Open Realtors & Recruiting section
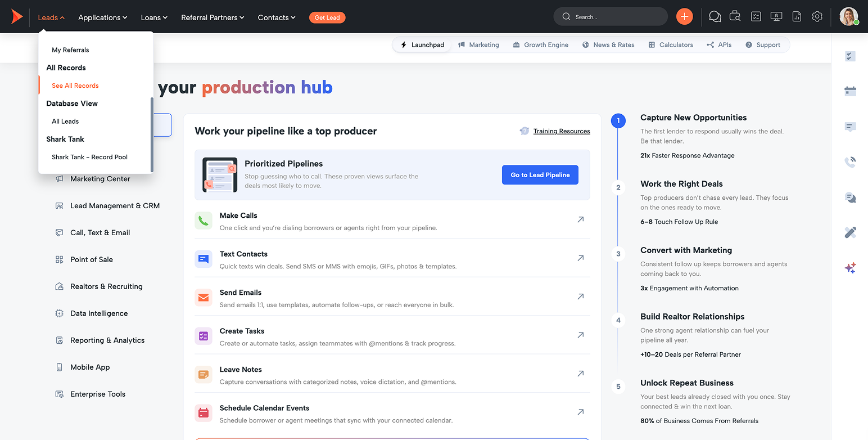The height and width of the screenshot is (440, 868). point(106,286)
